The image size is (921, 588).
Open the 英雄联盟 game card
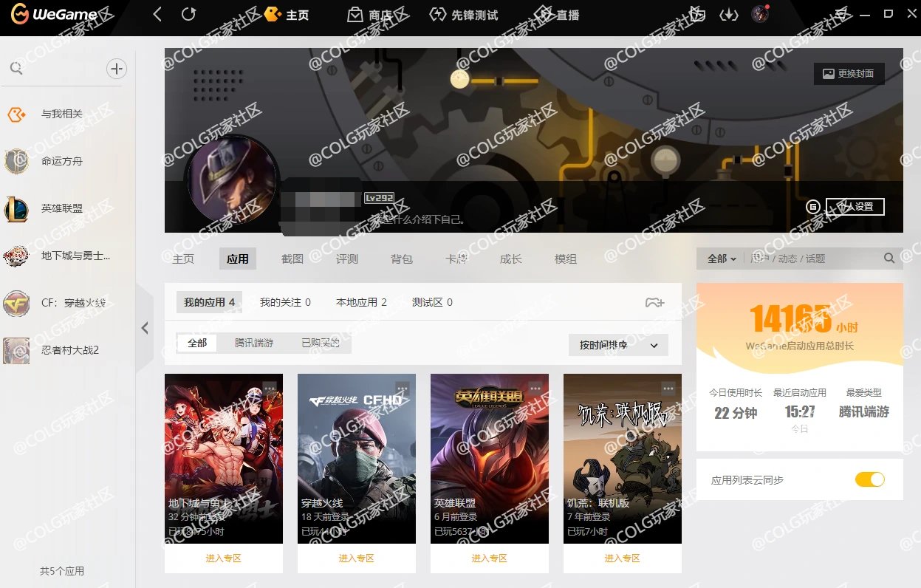coord(490,459)
